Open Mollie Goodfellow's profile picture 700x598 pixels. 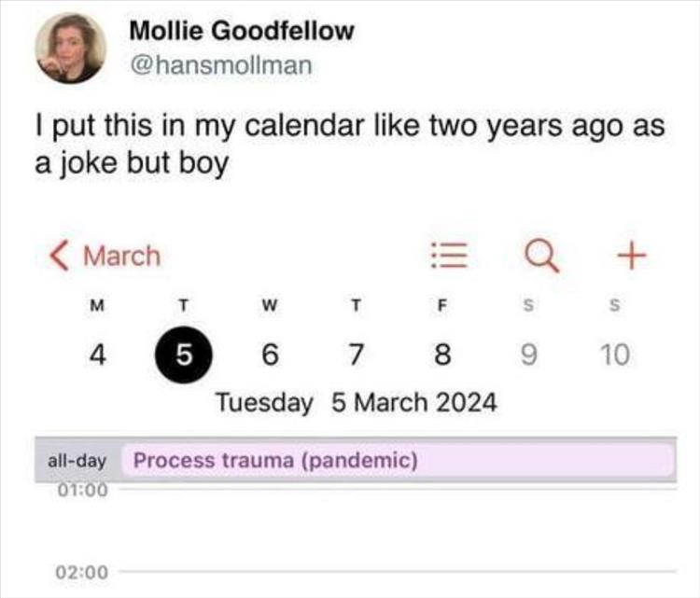[x=70, y=48]
